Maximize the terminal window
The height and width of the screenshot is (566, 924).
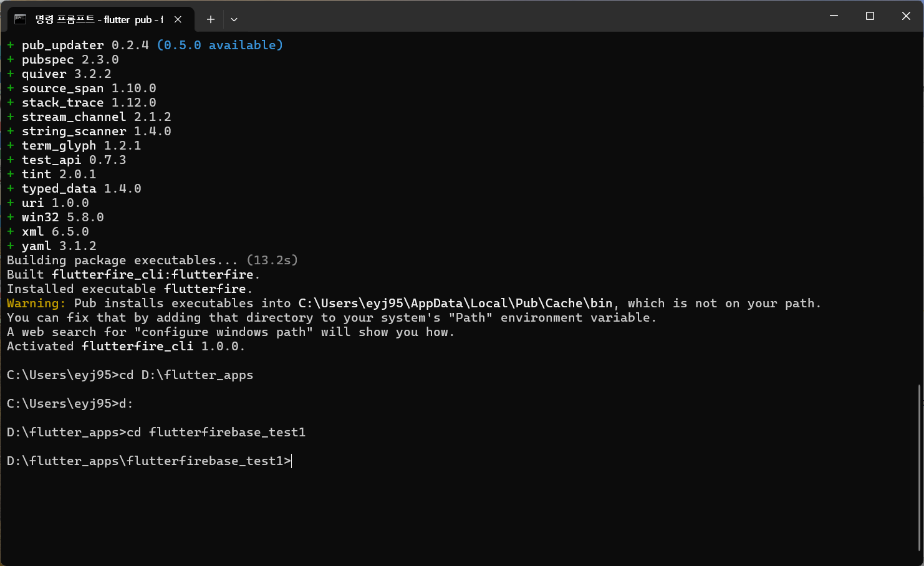click(x=870, y=16)
